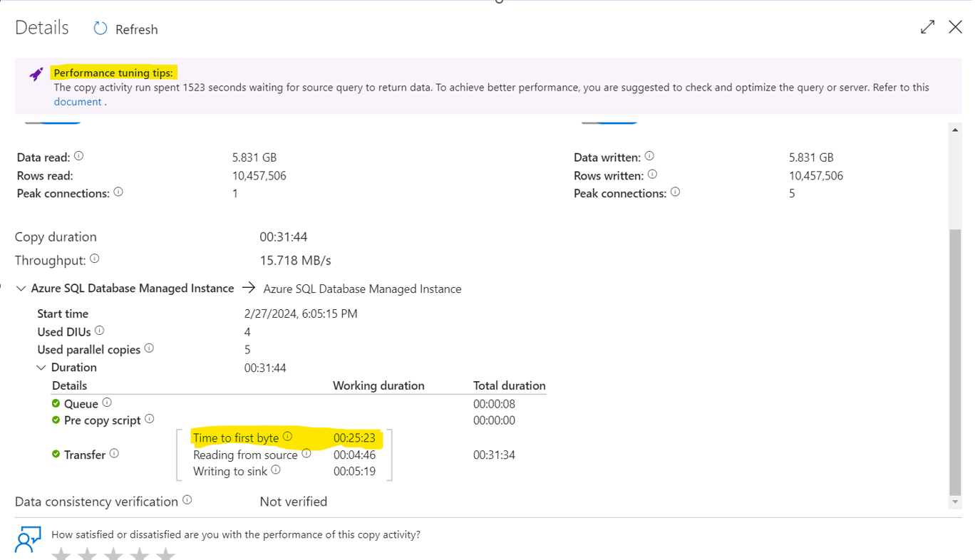Click info icon beside Transfer
980x560 pixels.
coord(114,453)
